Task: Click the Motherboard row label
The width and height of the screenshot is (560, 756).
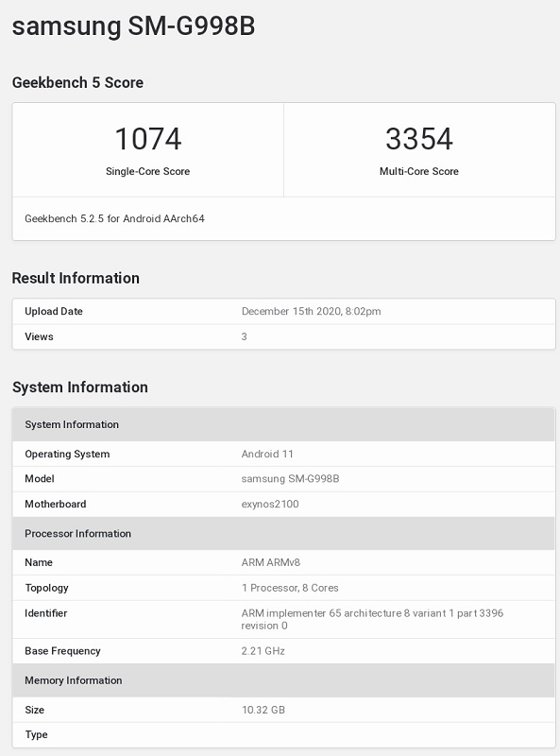Action: pyautogui.click(x=56, y=504)
